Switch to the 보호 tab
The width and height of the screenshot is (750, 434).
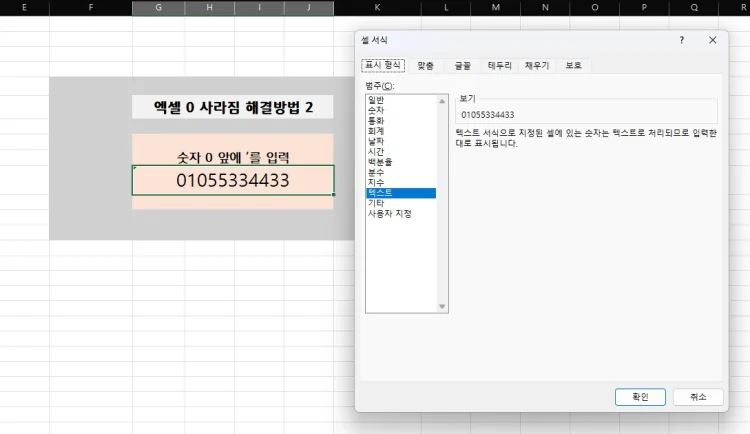[573, 66]
